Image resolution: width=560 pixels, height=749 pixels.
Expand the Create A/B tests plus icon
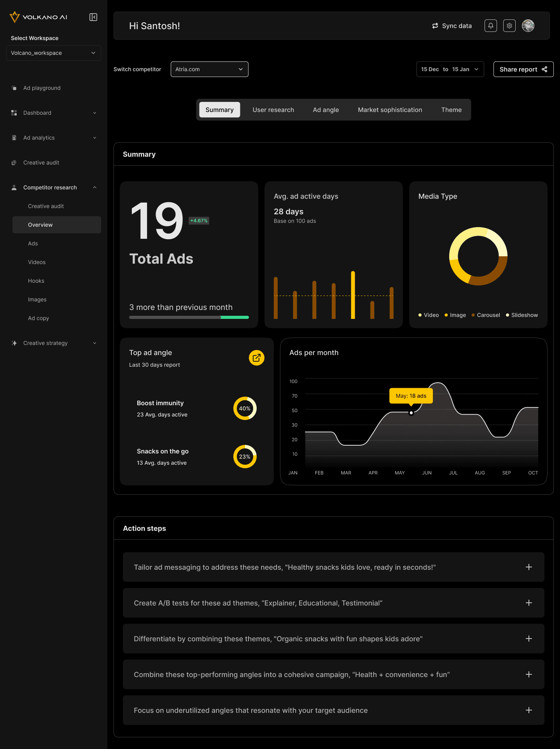pyautogui.click(x=529, y=603)
